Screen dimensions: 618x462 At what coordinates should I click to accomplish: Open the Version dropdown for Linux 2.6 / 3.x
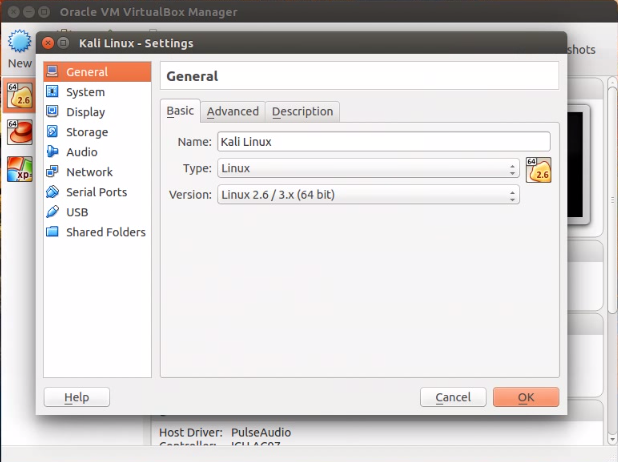pyautogui.click(x=368, y=195)
